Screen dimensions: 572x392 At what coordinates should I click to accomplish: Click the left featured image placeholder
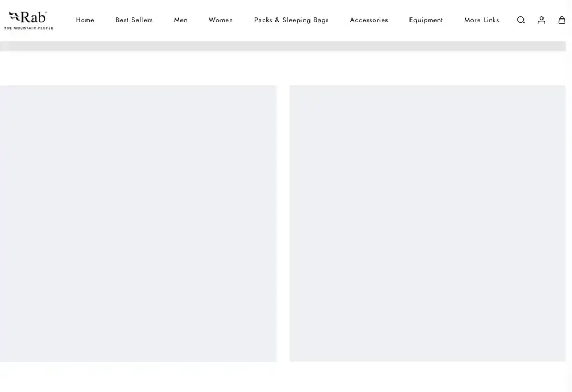138,223
